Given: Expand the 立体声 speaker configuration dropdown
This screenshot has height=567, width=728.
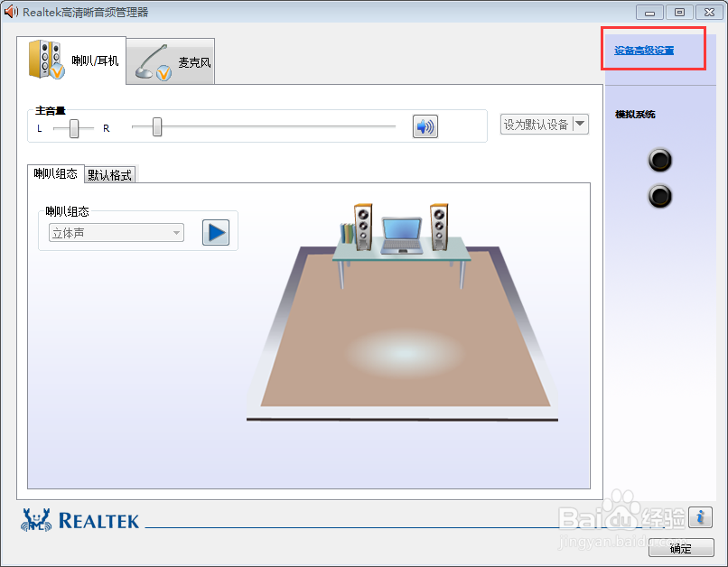Looking at the screenshot, I should [x=117, y=232].
